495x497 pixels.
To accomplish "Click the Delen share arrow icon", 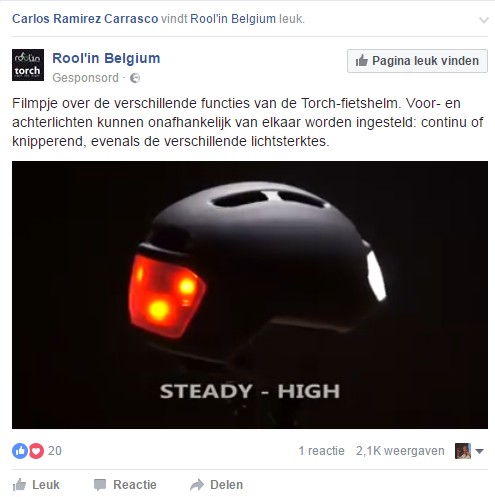I will click(197, 485).
